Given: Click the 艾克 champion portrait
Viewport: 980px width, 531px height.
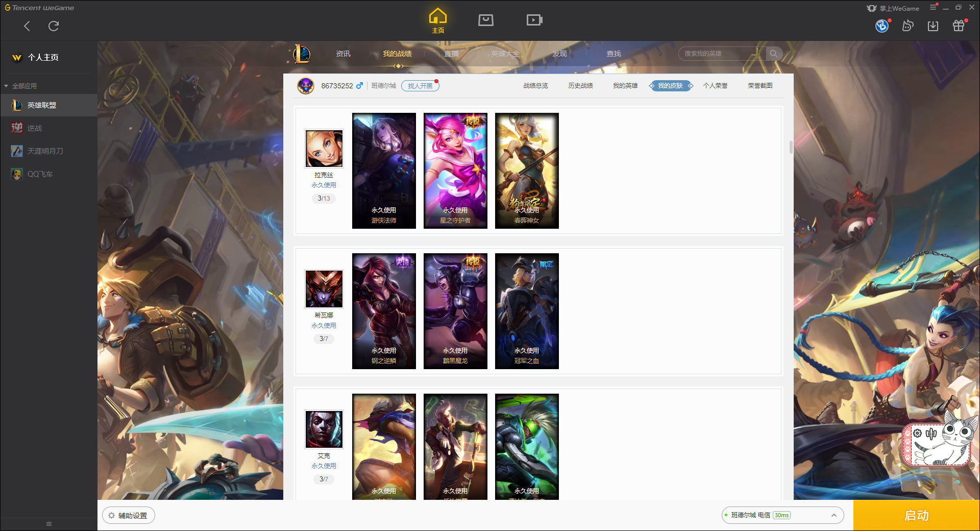Looking at the screenshot, I should [x=324, y=429].
